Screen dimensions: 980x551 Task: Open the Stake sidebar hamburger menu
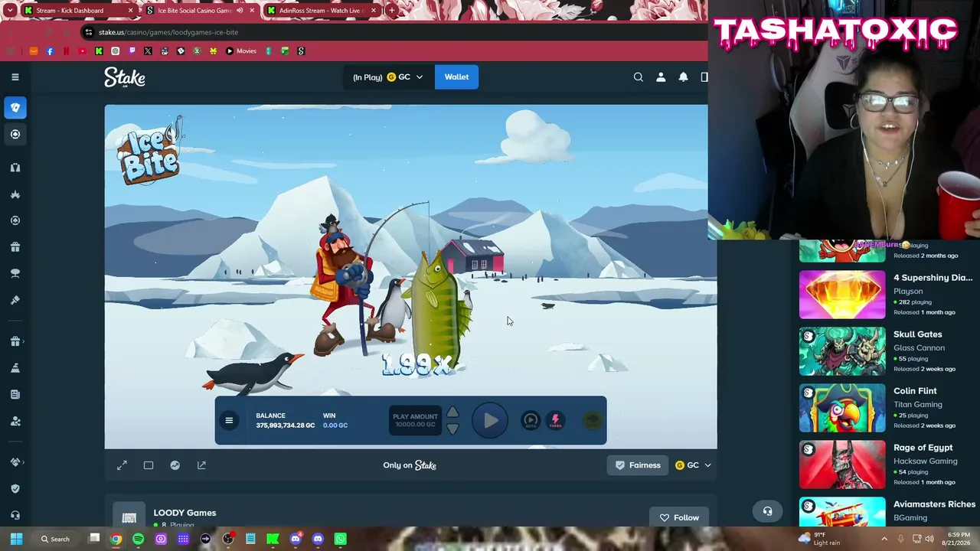pos(15,77)
